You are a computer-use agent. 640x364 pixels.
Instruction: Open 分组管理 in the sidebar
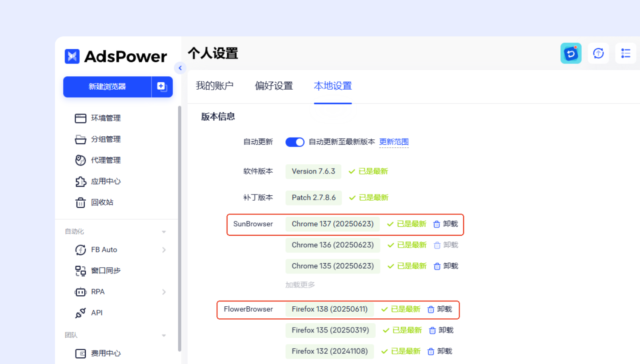(106, 139)
